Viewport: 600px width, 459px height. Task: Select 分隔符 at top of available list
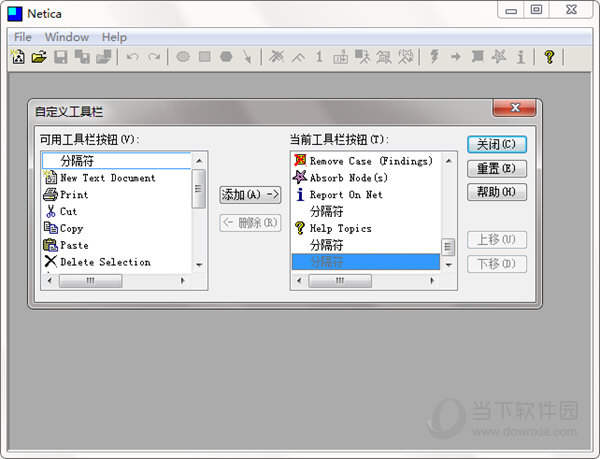point(116,161)
